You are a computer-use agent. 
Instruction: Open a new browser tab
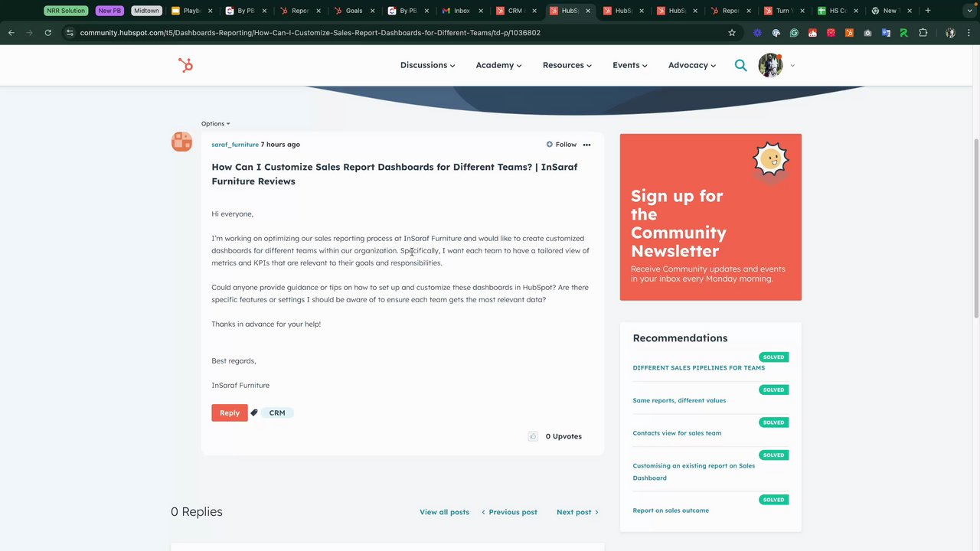pyautogui.click(x=928, y=11)
